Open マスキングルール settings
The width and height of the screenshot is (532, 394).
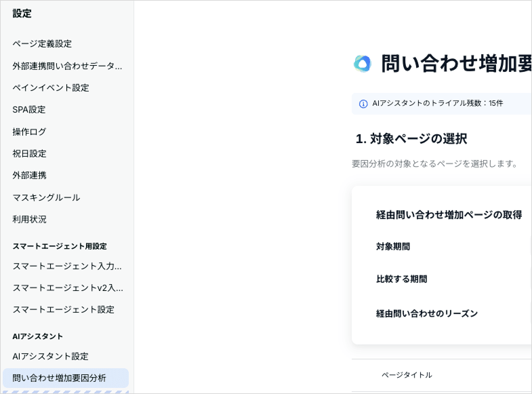tap(46, 197)
